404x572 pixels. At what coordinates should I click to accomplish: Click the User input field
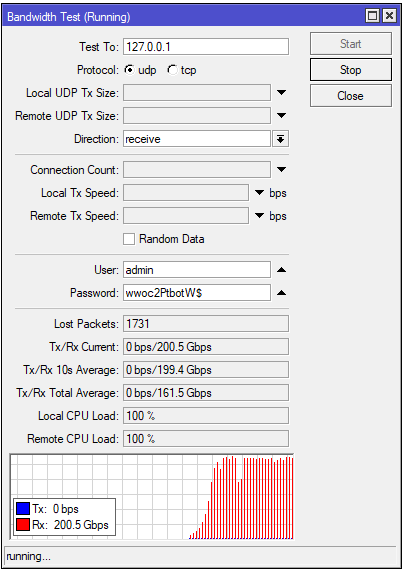click(x=197, y=270)
